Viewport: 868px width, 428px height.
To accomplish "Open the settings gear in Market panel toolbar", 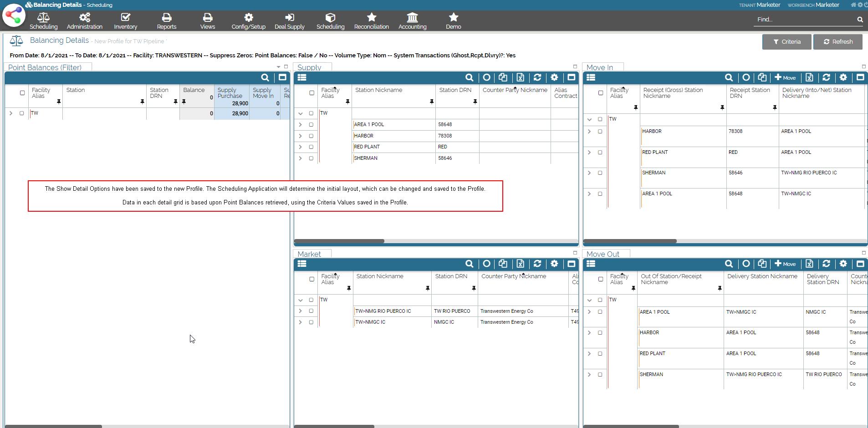I will point(554,264).
